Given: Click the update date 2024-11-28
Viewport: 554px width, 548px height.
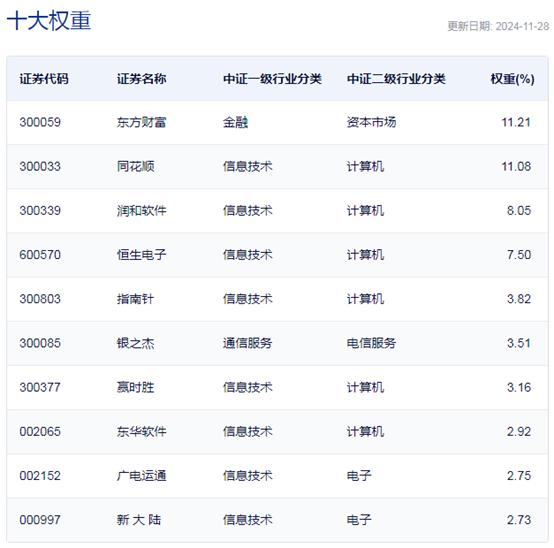Looking at the screenshot, I should pos(522,26).
